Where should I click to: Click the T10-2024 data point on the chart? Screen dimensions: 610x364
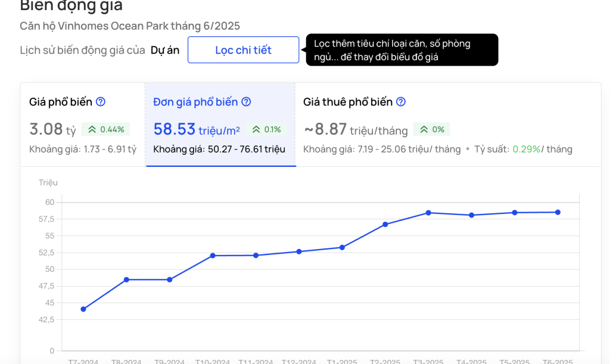point(213,256)
